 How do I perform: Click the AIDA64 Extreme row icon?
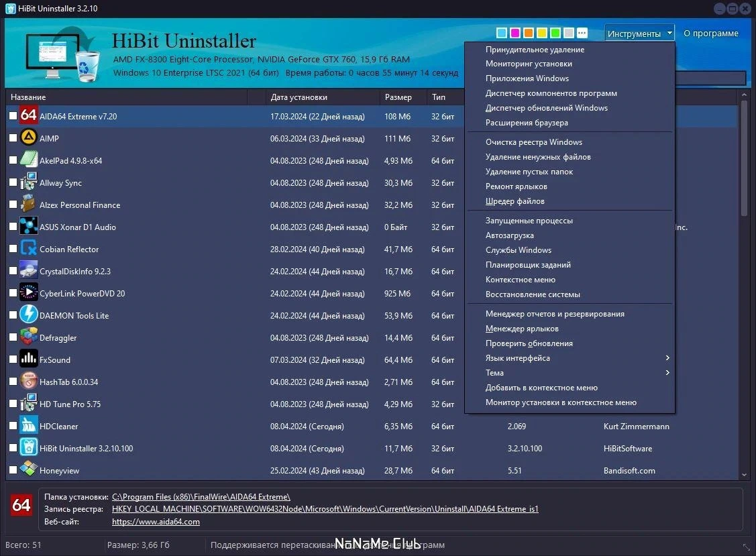coord(28,116)
